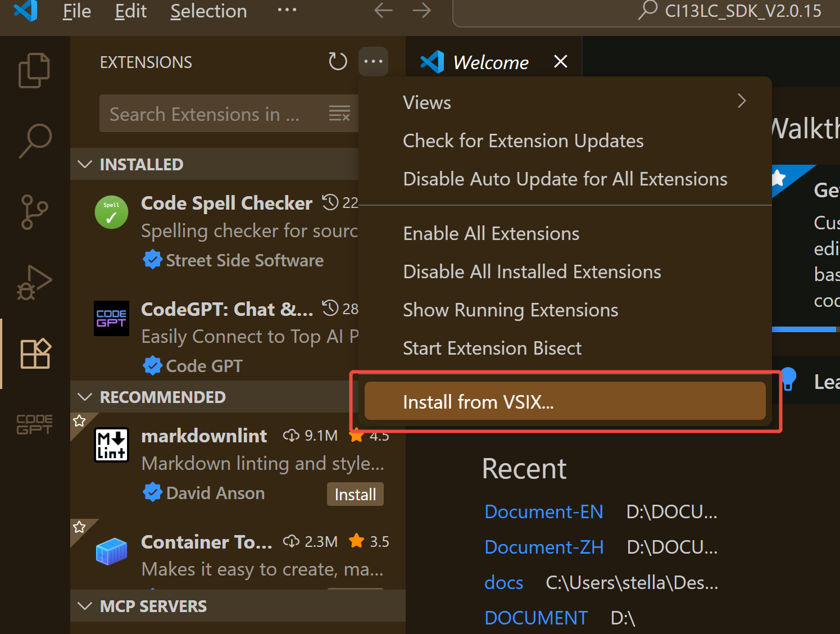Choose Disable Auto Update for All Extensions
Image resolution: width=840 pixels, height=634 pixels.
coord(565,179)
